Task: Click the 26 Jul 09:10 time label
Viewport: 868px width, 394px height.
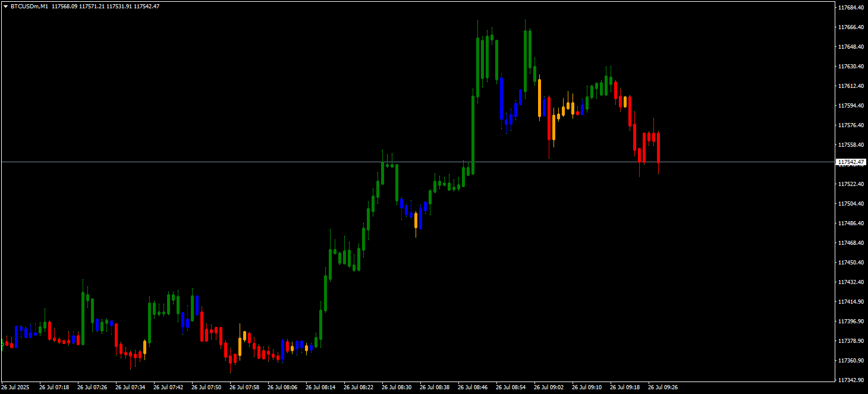Action: point(587,387)
